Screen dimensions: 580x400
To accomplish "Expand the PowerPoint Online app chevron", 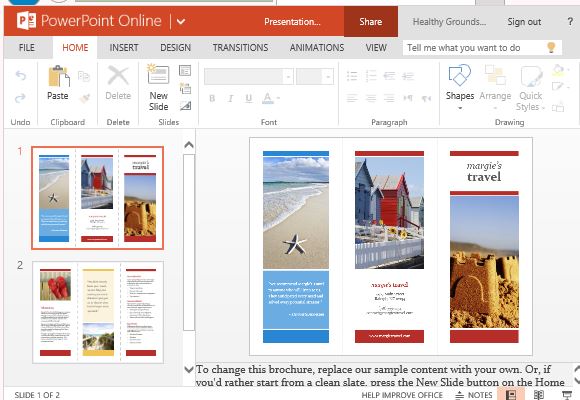I will [181, 21].
